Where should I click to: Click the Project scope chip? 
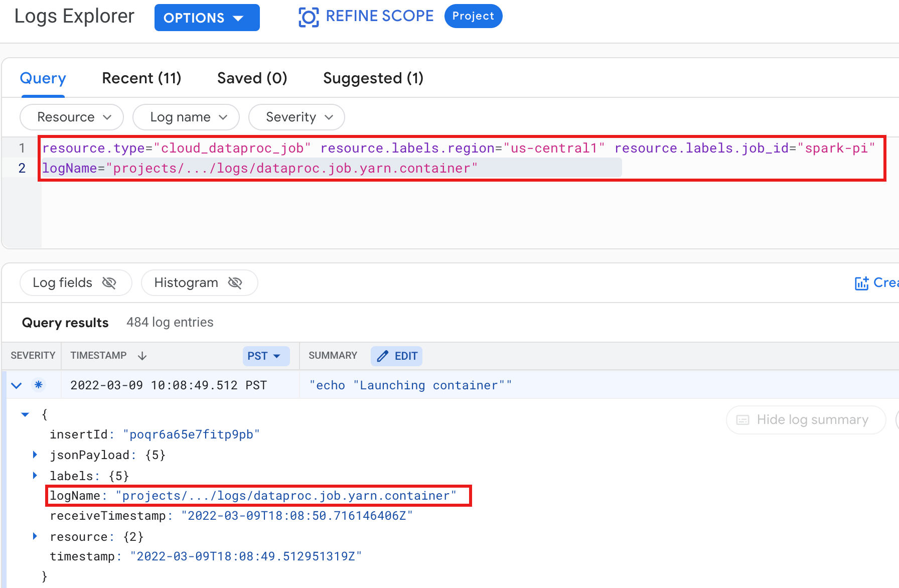click(473, 16)
